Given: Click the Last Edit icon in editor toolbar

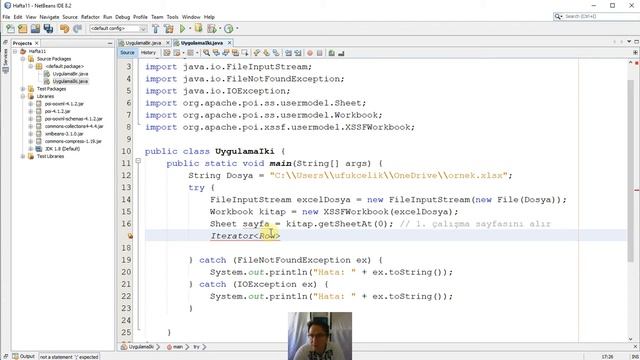Looking at the screenshot, I should (167, 53).
